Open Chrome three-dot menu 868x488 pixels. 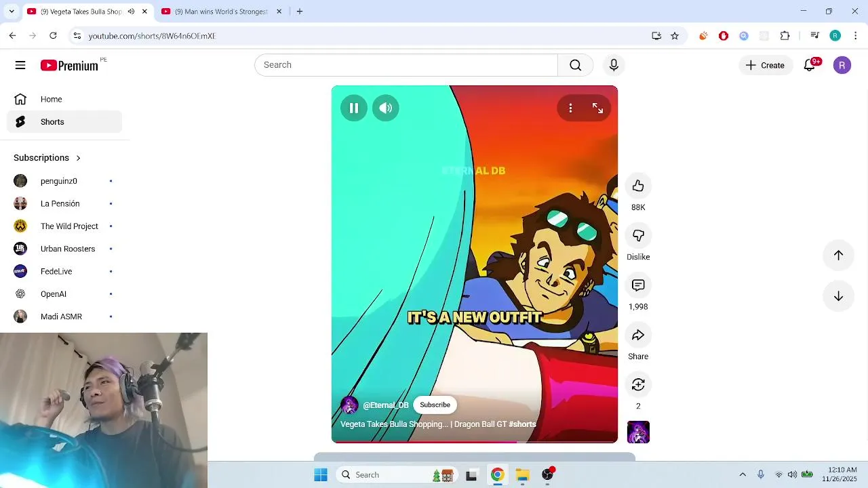click(856, 36)
